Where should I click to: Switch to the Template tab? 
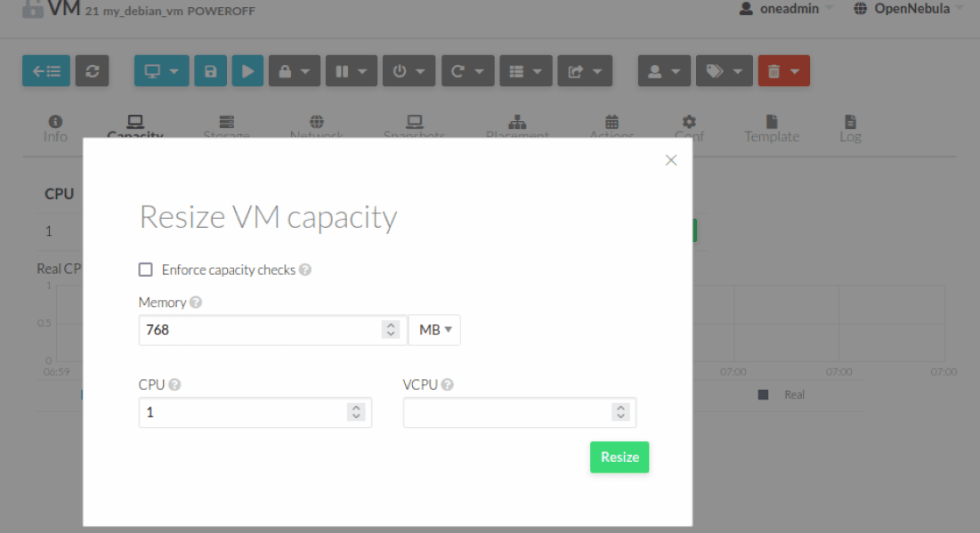point(772,128)
